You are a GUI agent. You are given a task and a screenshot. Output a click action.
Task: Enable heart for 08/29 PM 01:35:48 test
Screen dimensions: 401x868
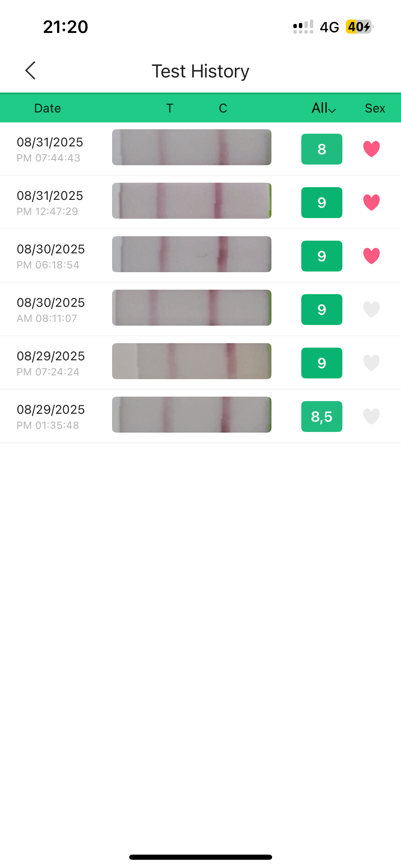(x=371, y=417)
